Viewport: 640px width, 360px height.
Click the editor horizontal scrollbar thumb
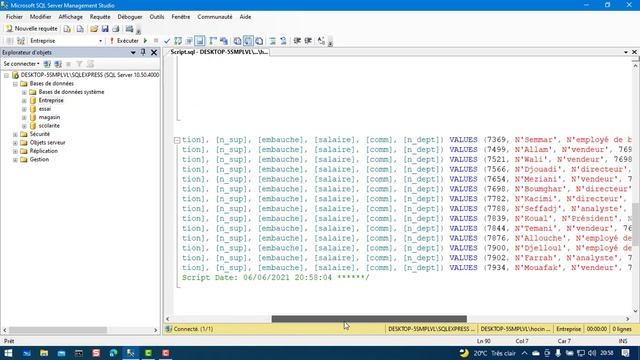(369, 319)
